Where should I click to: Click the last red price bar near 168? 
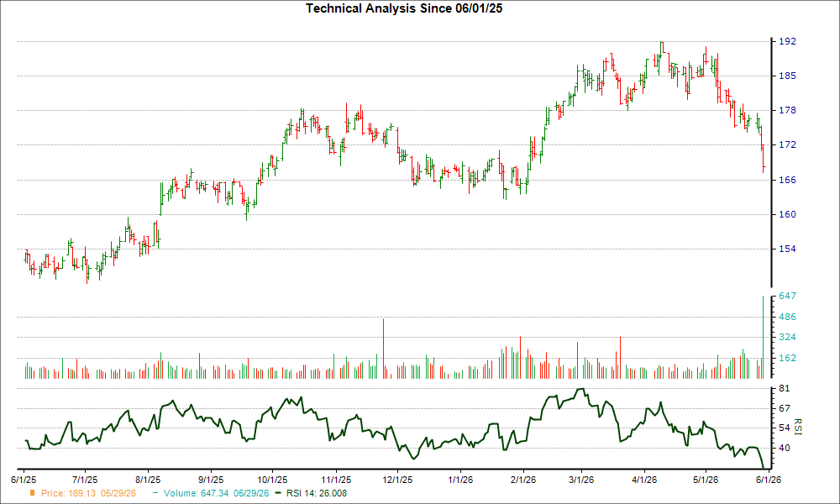pos(764,160)
